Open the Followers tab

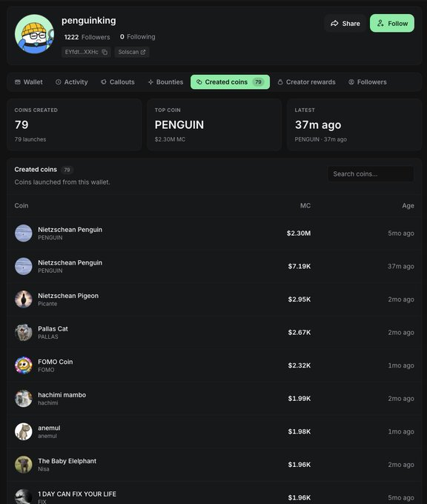tap(368, 82)
